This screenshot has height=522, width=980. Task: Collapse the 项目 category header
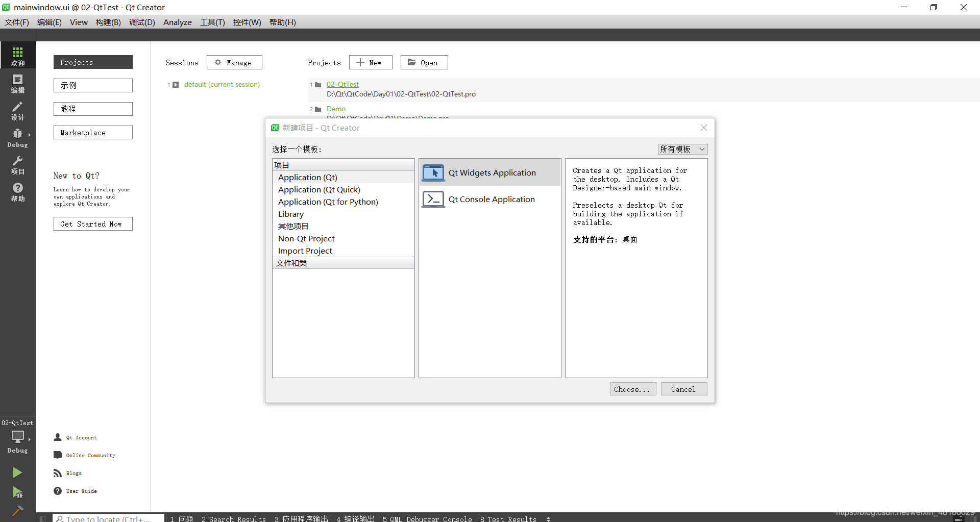coord(343,165)
